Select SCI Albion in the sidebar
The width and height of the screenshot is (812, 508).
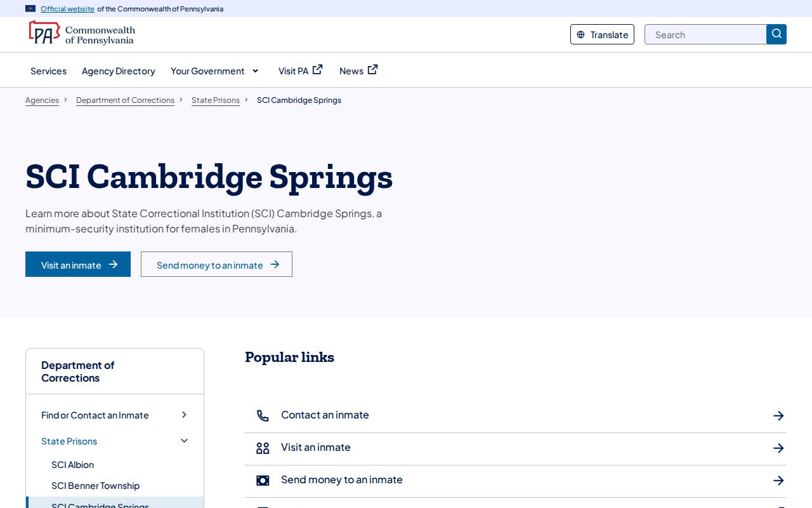[x=72, y=465]
